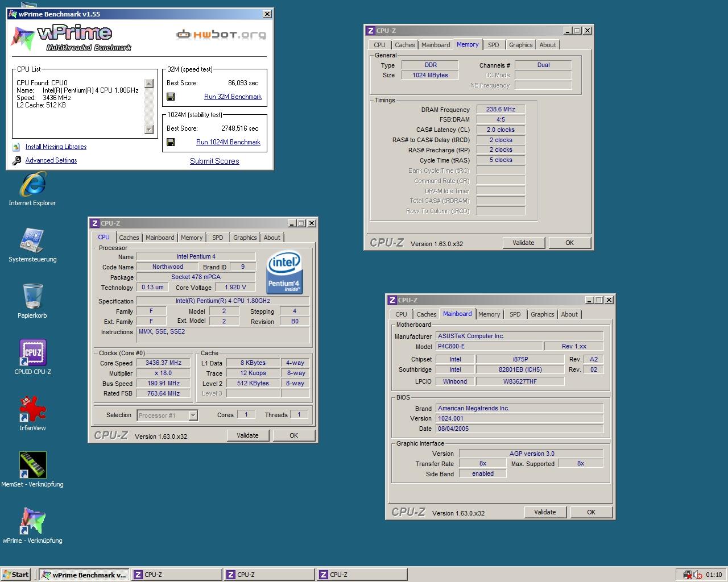Open SPD tab in the Memory CPU-Z window
This screenshot has height=582, width=728.
(x=494, y=45)
